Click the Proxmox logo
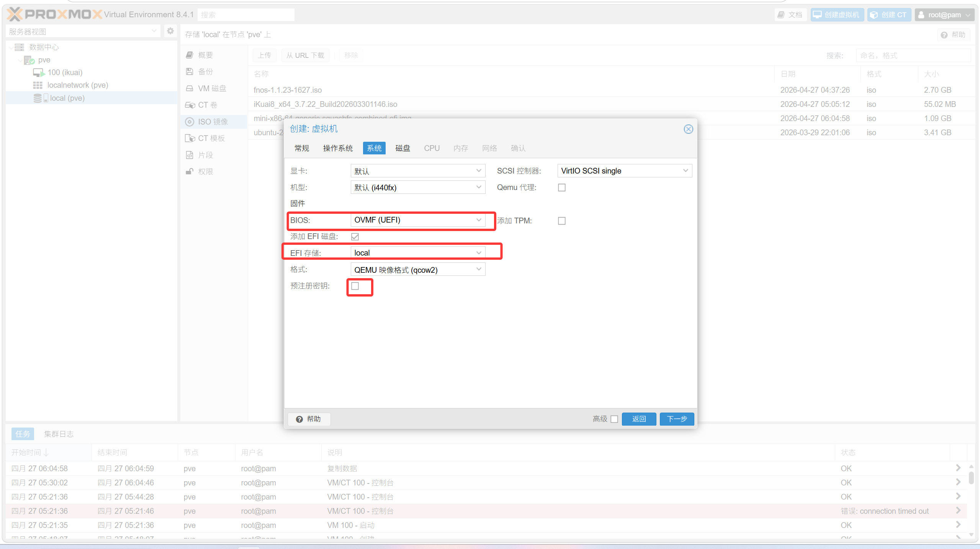Screen dimensions: 980x549 [55, 15]
